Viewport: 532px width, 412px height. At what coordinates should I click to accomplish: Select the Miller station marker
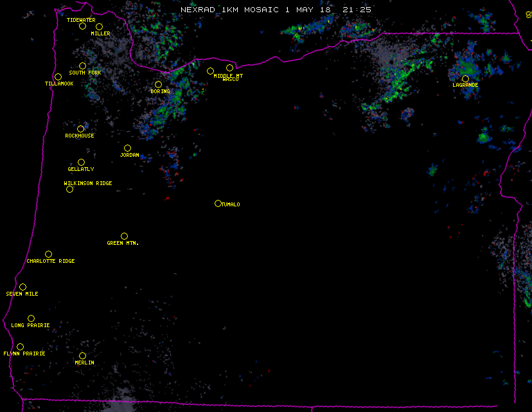click(99, 26)
